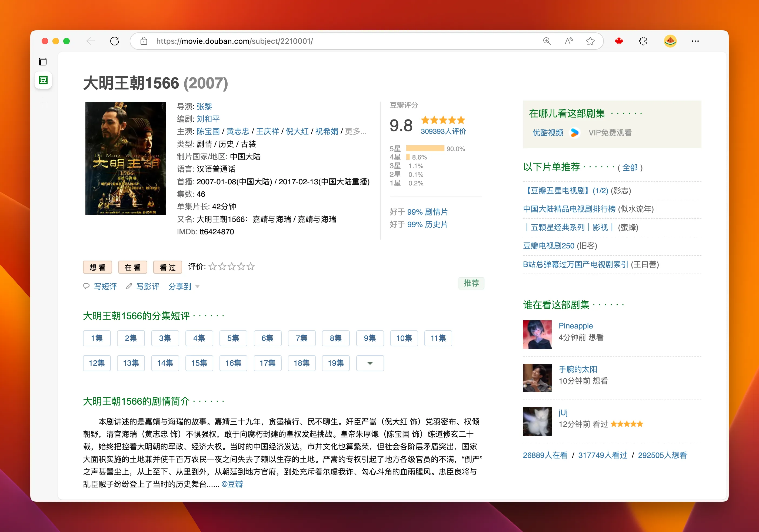The image size is (759, 532).
Task: Open the browser three-dots menu
Action: 695,41
